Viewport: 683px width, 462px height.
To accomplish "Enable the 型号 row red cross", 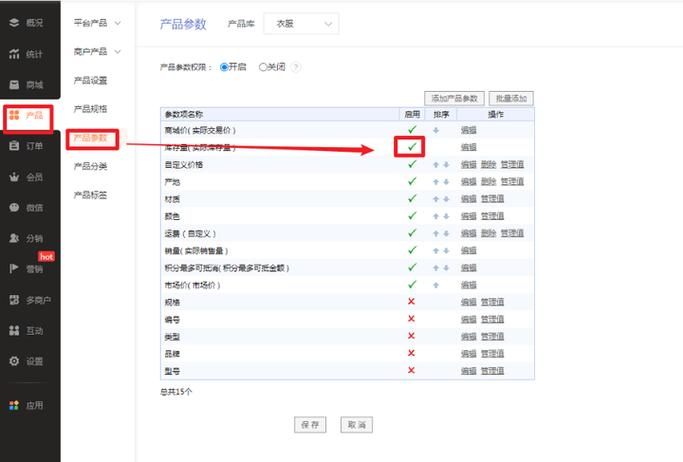I will (x=411, y=370).
